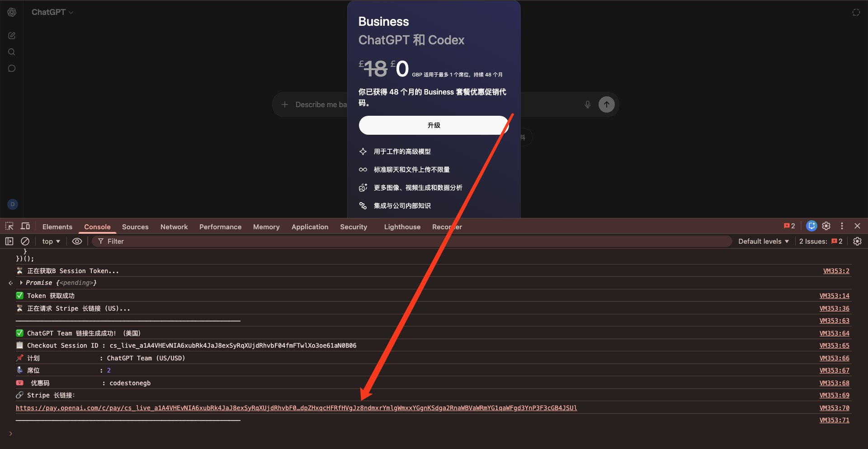
Task: Switch to the Elements tab
Action: (x=57, y=227)
